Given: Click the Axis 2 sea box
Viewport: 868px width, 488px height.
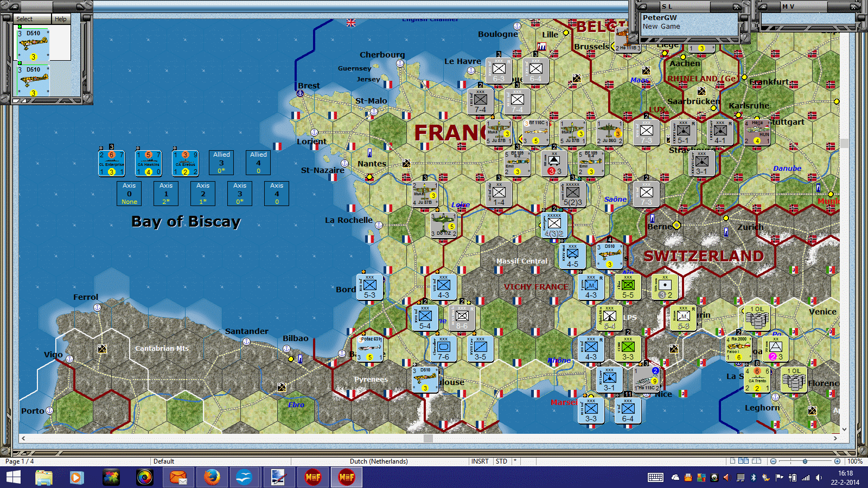Looking at the screenshot, I should 203,194.
